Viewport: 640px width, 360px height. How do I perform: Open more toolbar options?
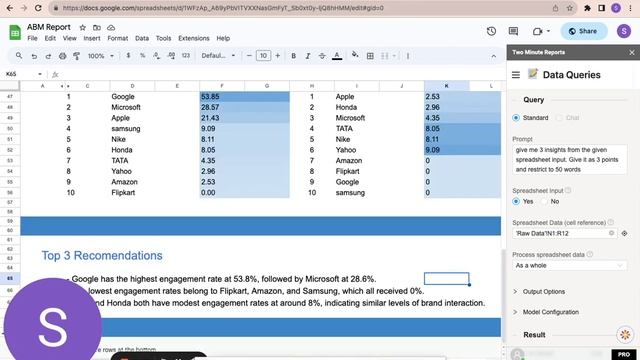[x=408, y=56]
